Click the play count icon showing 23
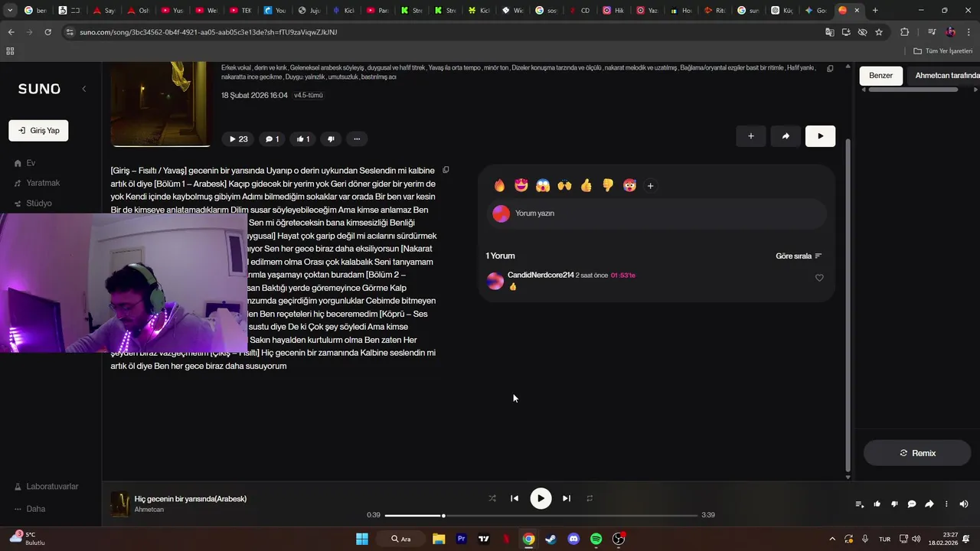Screen dimensions: 980x551 239,139
